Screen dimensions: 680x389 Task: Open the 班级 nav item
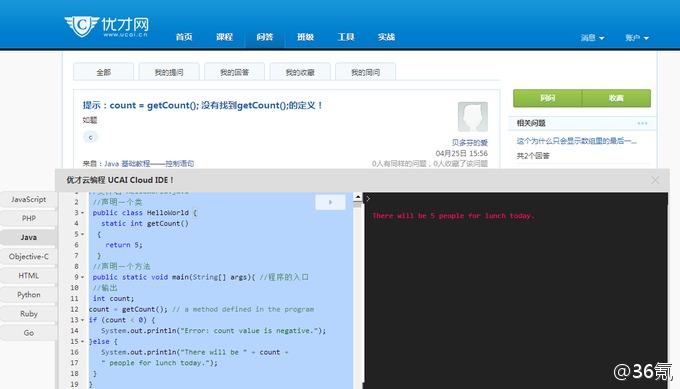pyautogui.click(x=305, y=37)
